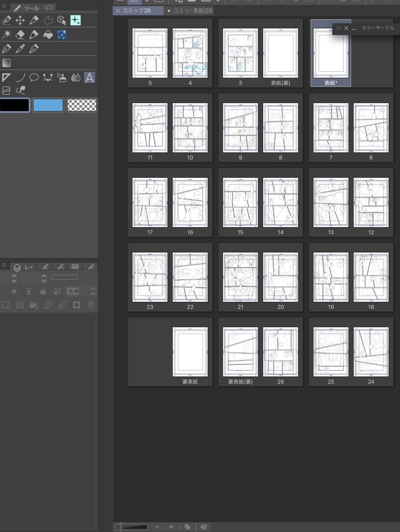
Task: Select the Move layer tool
Action: pos(20,20)
